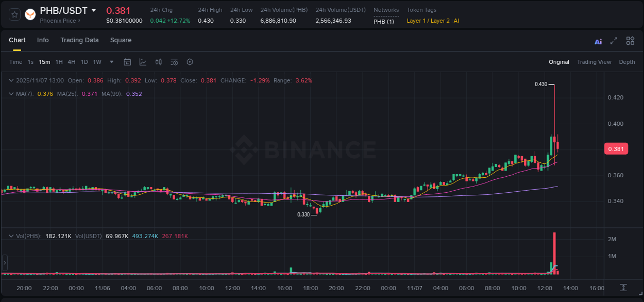Switch to the Trading Data tab

coord(79,40)
